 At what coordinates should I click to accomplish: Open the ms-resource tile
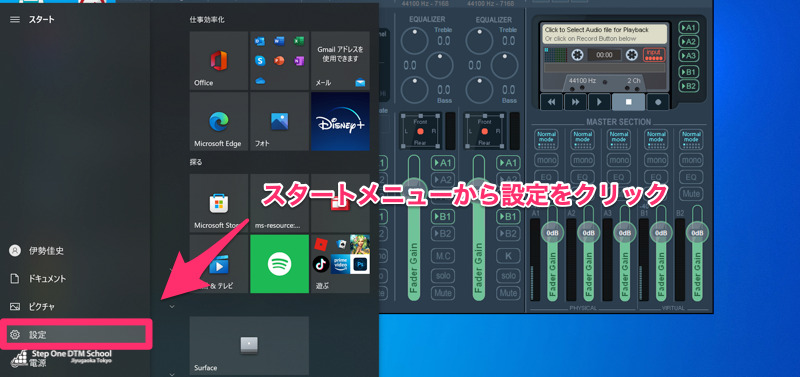coord(280,203)
